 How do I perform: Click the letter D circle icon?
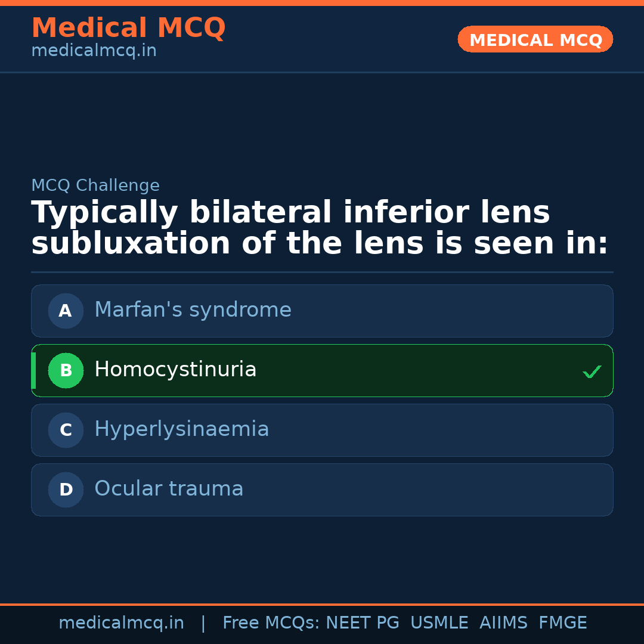[66, 490]
